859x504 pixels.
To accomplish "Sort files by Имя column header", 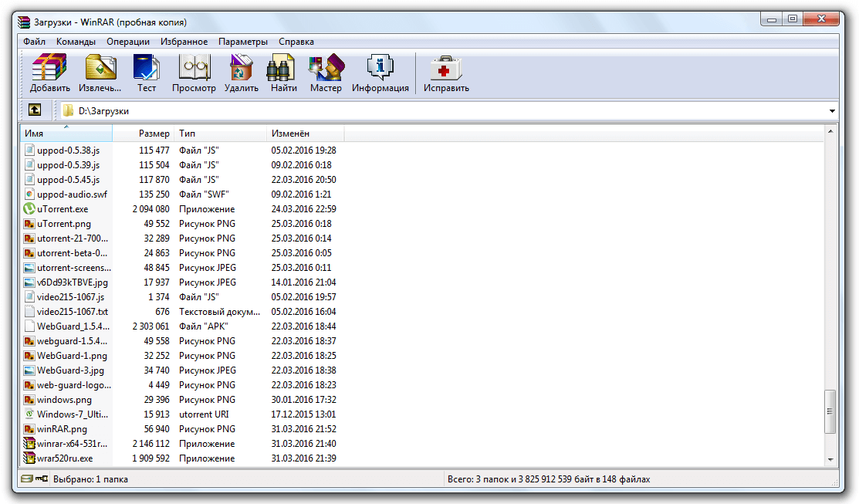I will [66, 133].
